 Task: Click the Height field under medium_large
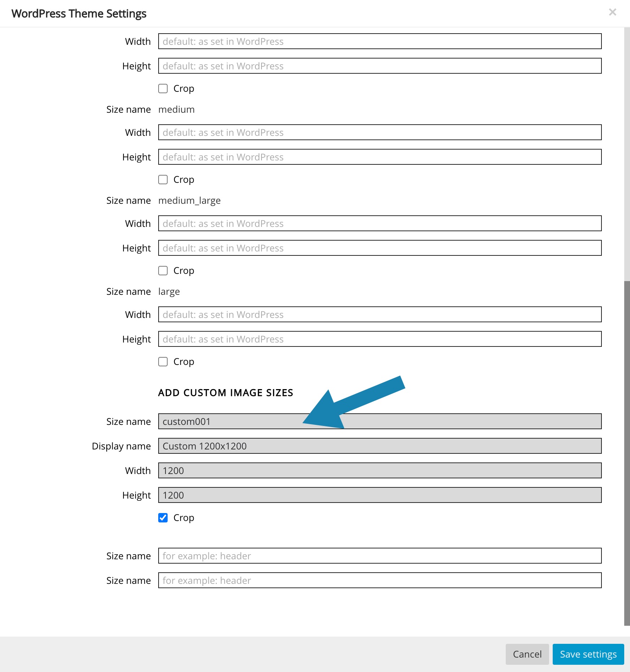(380, 248)
